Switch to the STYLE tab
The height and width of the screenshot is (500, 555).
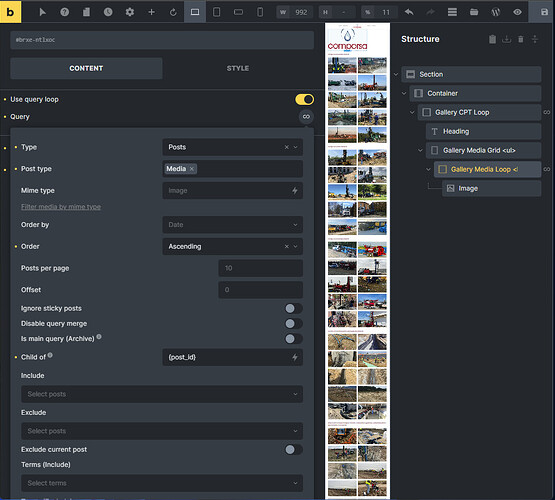coord(238,68)
